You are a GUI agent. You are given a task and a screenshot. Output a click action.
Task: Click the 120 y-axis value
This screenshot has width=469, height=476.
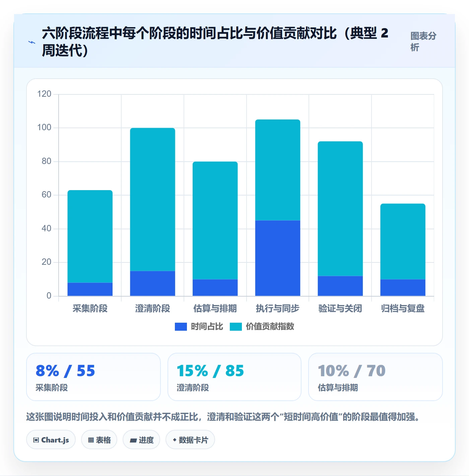[44, 94]
